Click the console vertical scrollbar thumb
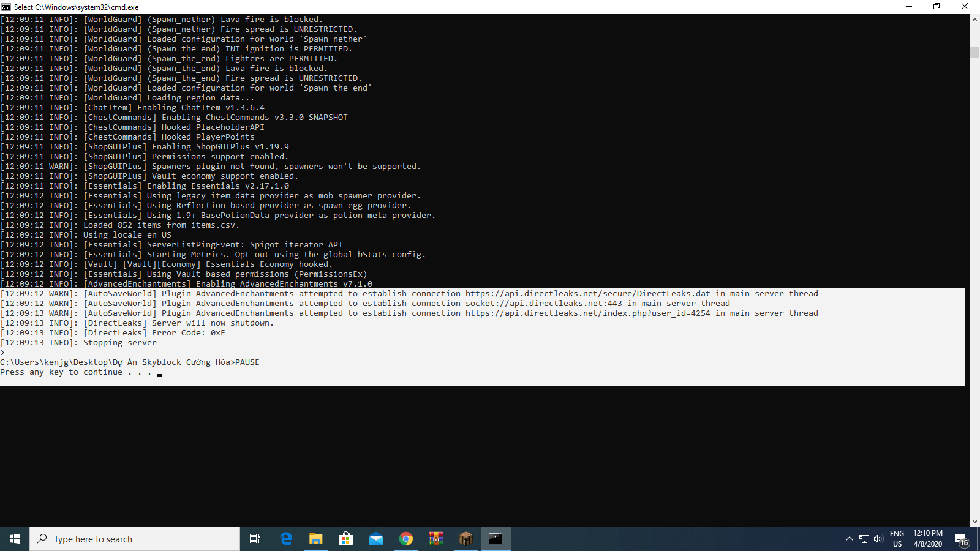 (974, 52)
